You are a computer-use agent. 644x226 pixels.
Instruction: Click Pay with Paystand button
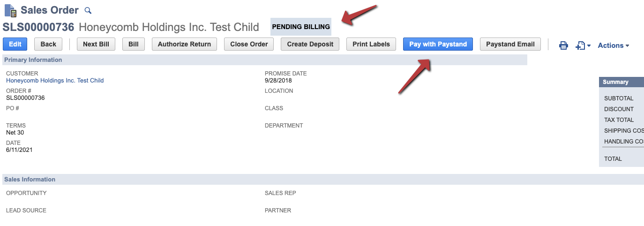(x=438, y=44)
